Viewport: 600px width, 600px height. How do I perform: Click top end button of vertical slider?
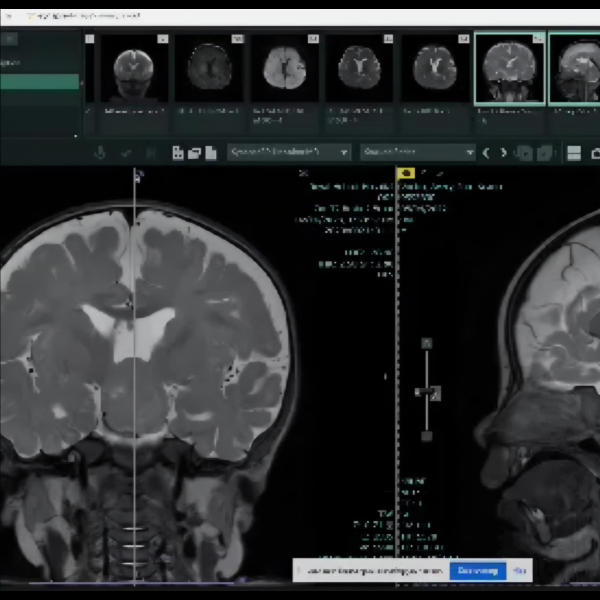click(x=427, y=343)
